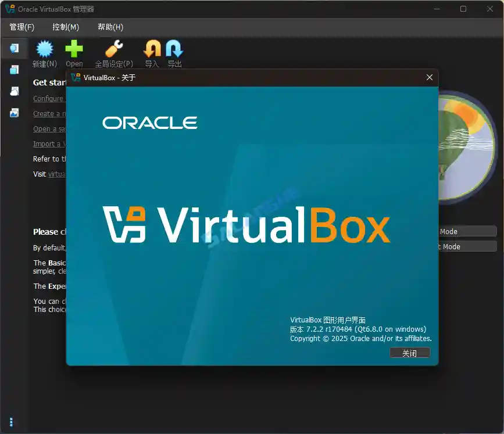Open the 管理(F) menu

[x=22, y=27]
